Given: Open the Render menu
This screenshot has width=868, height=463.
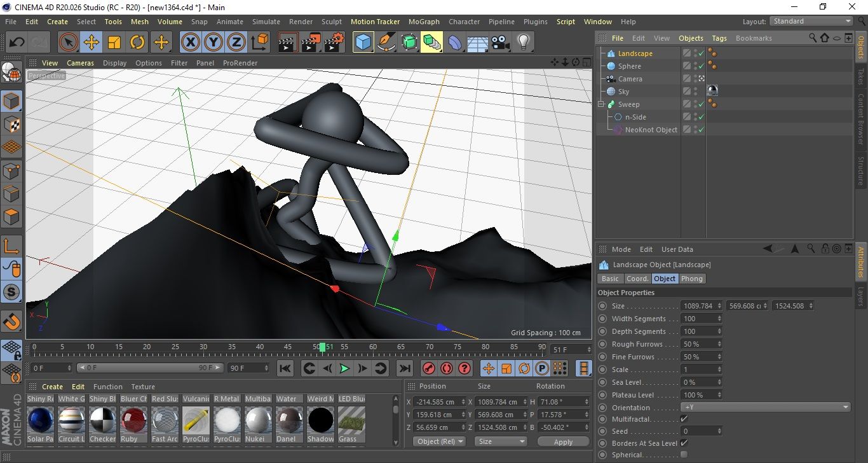Looking at the screenshot, I should [301, 22].
